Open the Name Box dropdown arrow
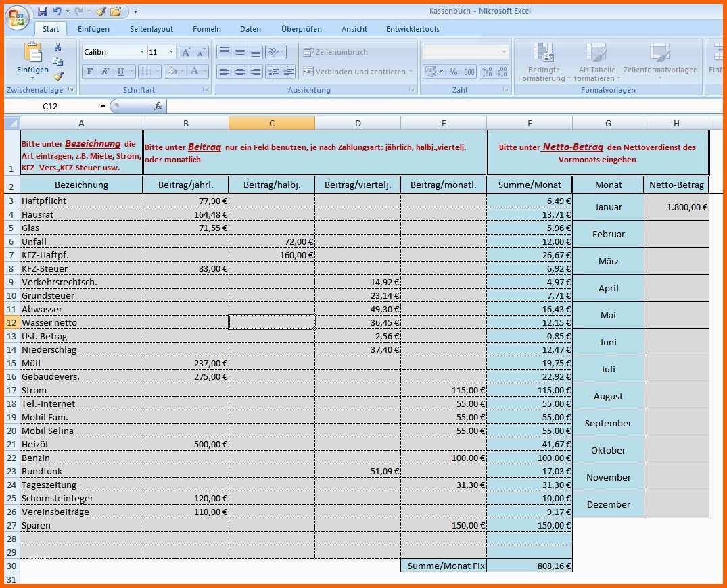Image resolution: width=727 pixels, height=588 pixels. click(103, 107)
